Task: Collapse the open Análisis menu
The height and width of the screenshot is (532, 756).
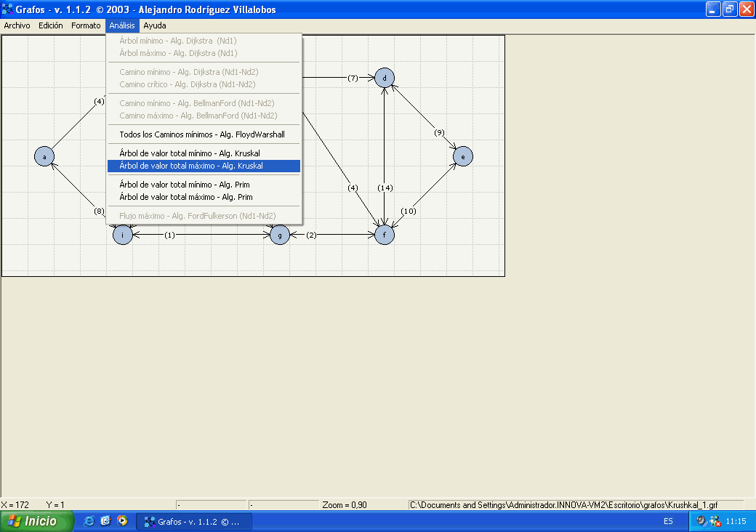Action: [x=122, y=25]
